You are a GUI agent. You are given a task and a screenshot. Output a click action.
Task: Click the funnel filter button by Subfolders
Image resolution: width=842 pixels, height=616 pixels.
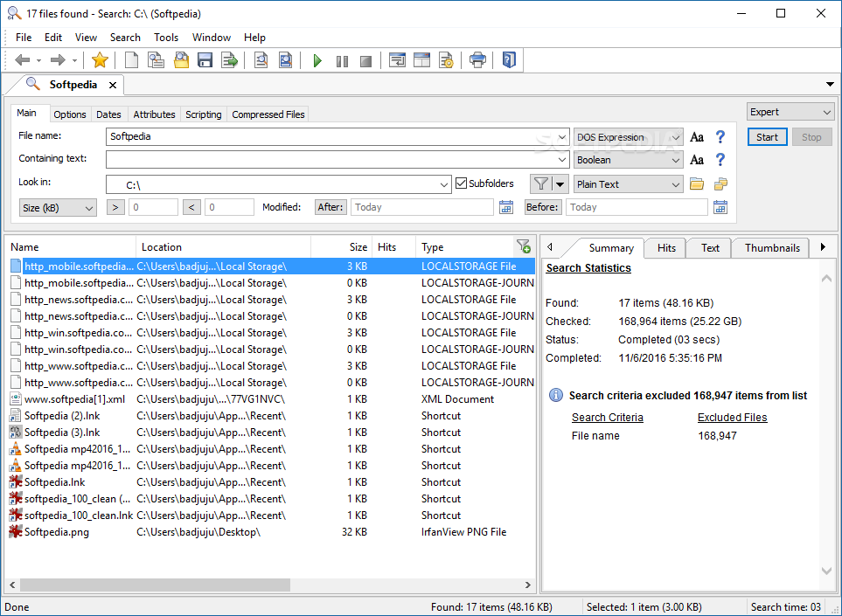(x=540, y=184)
